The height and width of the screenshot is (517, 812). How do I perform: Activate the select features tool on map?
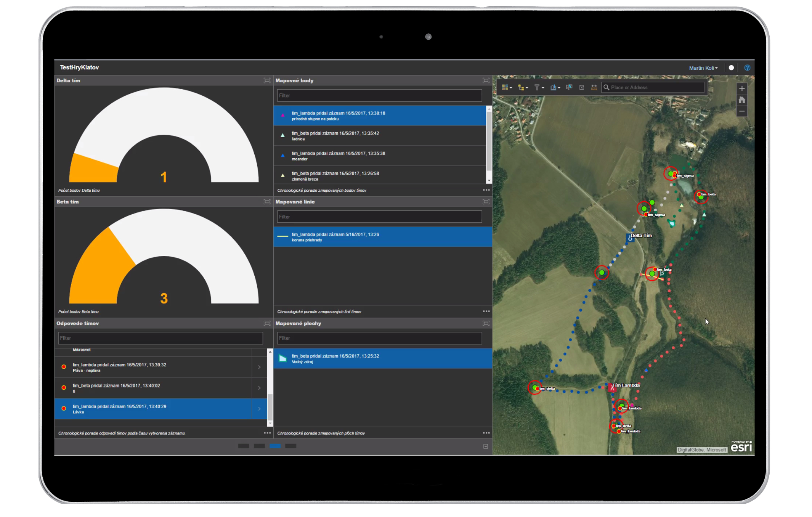(x=569, y=87)
